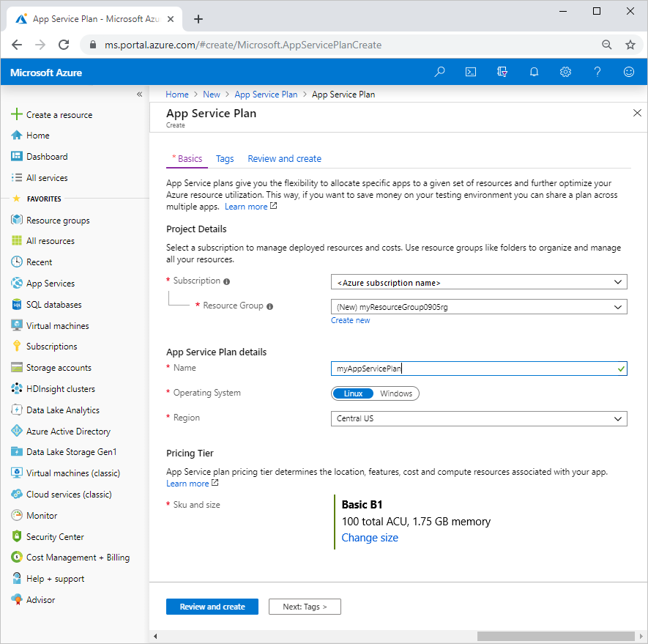Open the notifications bell

(534, 71)
